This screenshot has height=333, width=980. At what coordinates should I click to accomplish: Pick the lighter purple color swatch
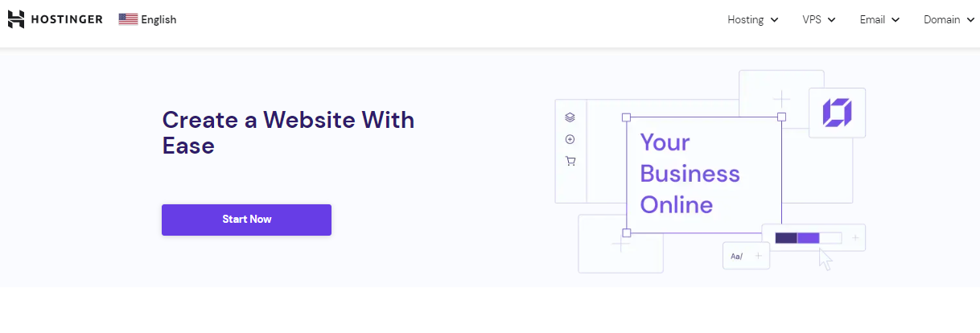809,238
